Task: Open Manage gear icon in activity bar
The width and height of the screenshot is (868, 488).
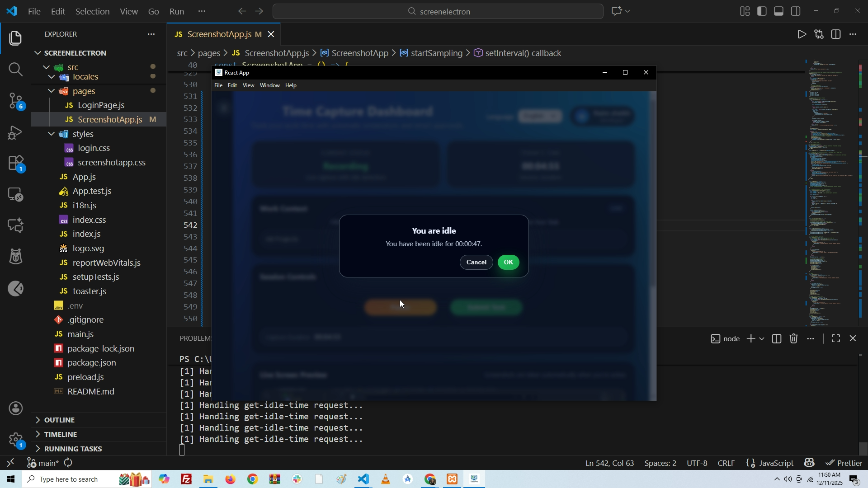Action: click(x=15, y=439)
